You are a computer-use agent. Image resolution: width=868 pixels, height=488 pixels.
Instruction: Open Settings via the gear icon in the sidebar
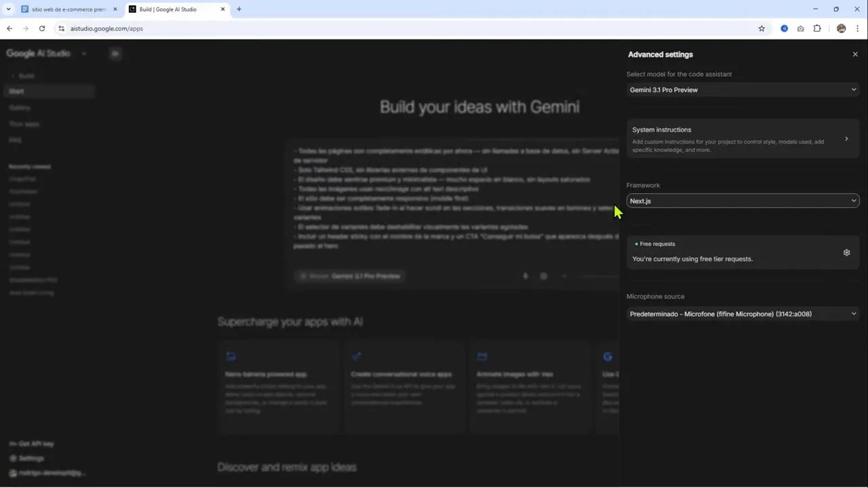pos(14,458)
